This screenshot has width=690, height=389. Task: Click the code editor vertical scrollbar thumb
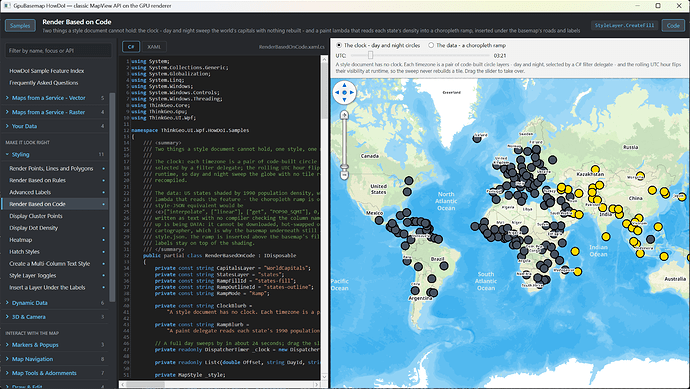[x=324, y=90]
